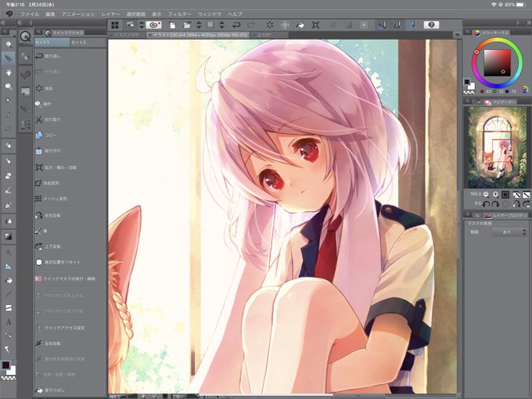Switch to the イラスト220 canvas tab

click(x=199, y=35)
